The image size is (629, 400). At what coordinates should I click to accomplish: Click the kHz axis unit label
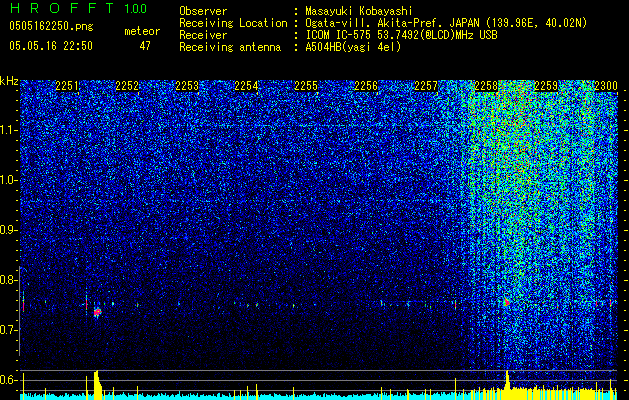point(9,81)
